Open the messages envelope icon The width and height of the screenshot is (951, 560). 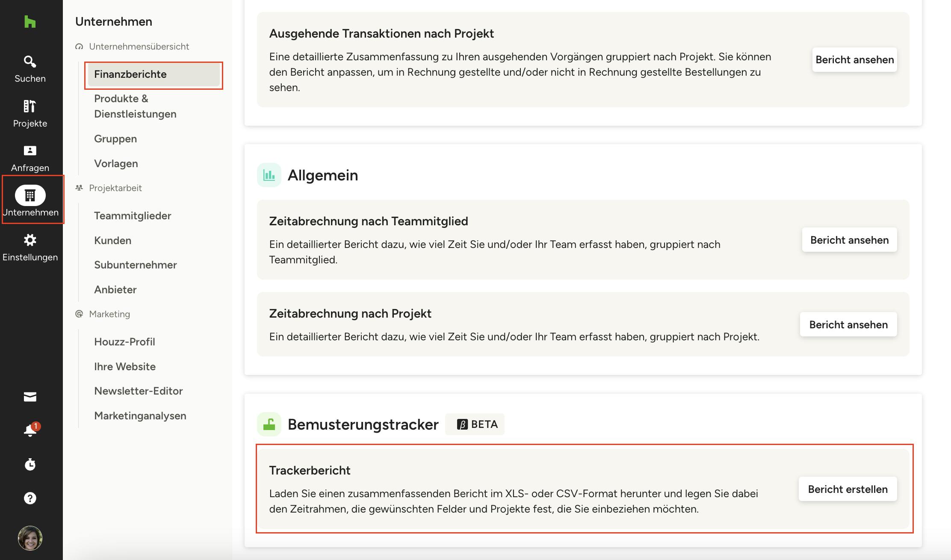tap(30, 397)
